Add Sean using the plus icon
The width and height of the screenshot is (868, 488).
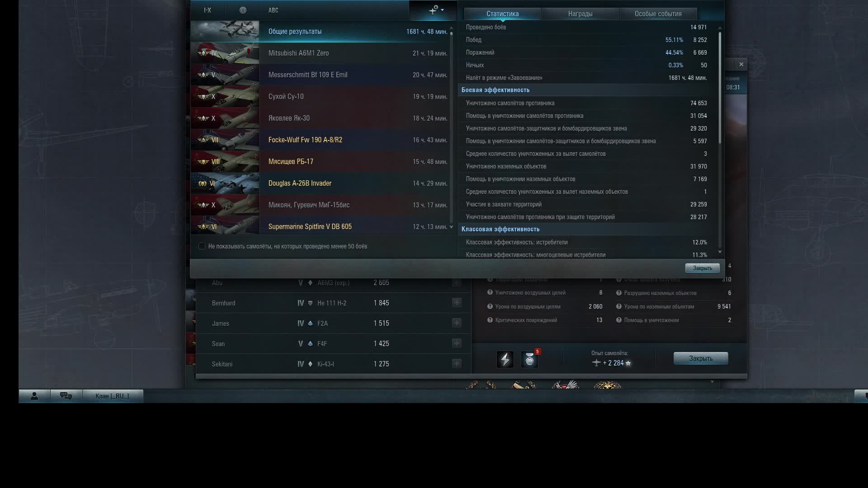[457, 343]
